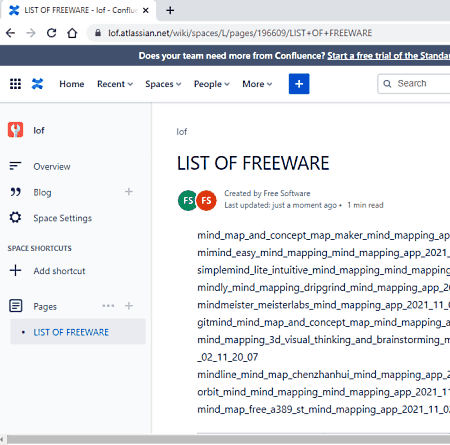The image size is (450, 445).
Task: Close the LIST OF FREEWARE browser tab
Action: pos(146,10)
